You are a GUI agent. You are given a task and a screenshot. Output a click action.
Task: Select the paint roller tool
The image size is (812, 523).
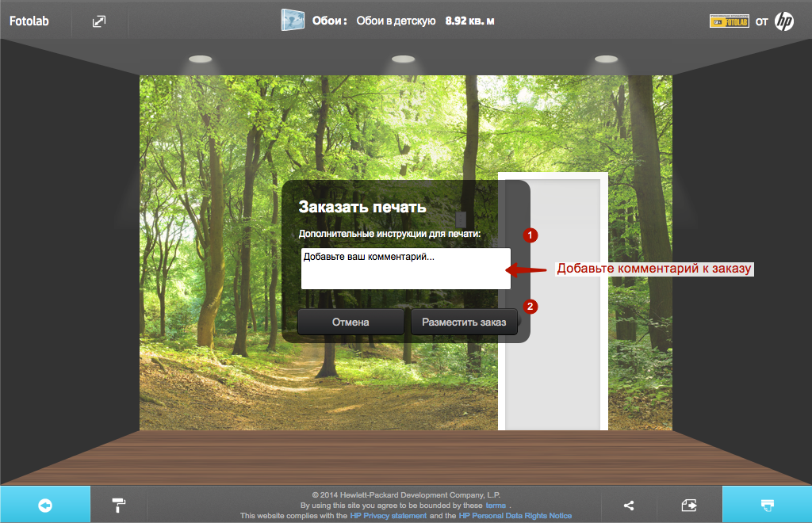coord(119,505)
